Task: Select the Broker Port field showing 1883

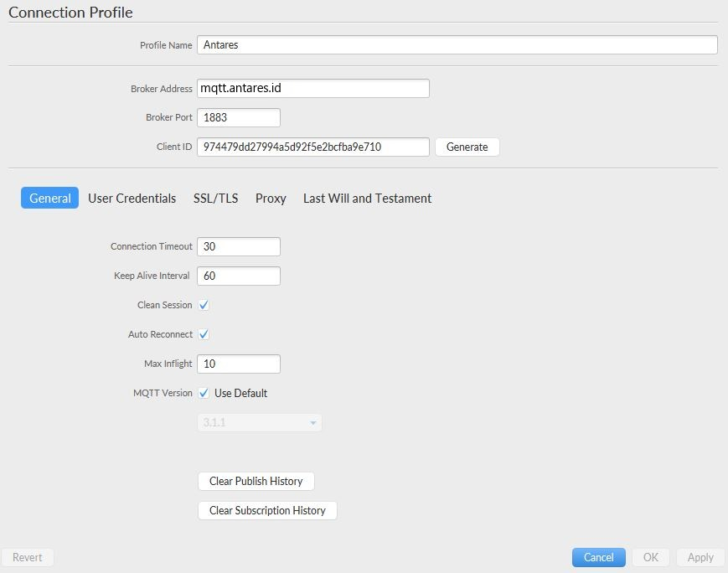Action: click(x=239, y=117)
